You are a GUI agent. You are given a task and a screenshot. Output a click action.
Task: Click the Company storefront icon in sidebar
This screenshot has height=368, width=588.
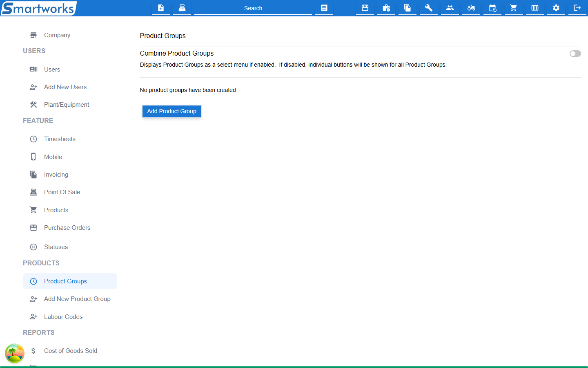point(33,35)
